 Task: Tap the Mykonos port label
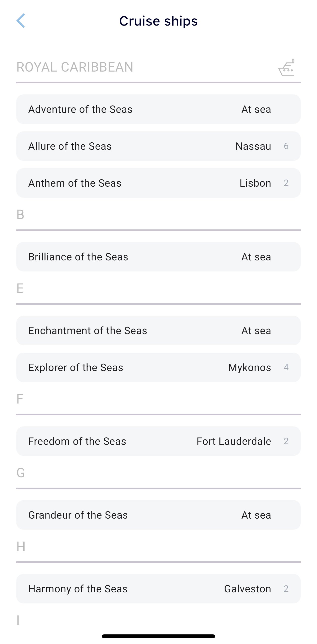[x=249, y=368]
